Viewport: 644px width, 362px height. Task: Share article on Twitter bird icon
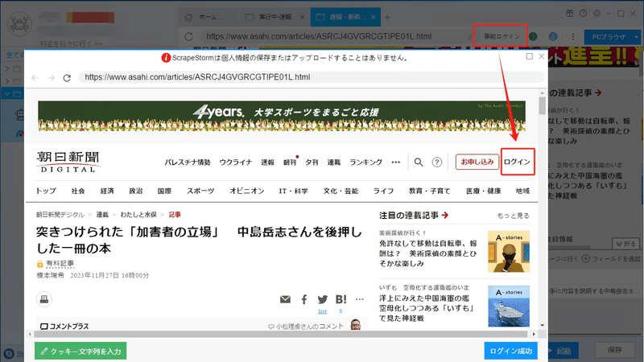[x=323, y=299]
